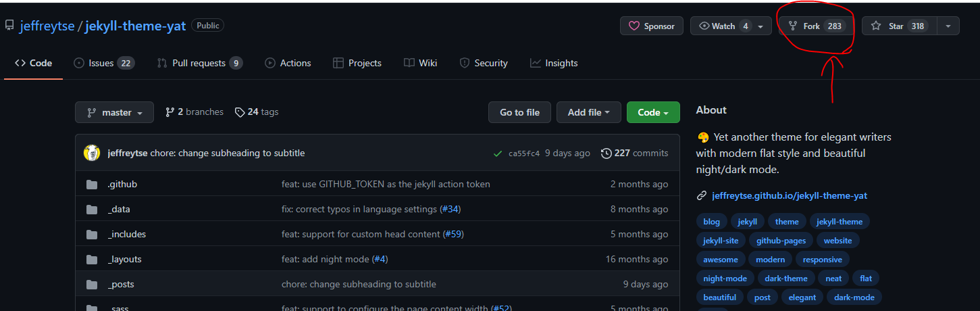Image resolution: width=980 pixels, height=311 pixels.
Task: Select the dark-theme topic tag
Action: pyautogui.click(x=786, y=279)
